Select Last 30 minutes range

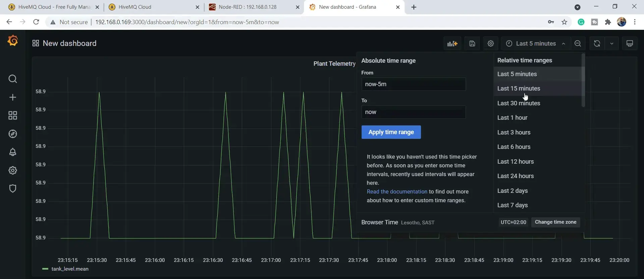point(537,103)
